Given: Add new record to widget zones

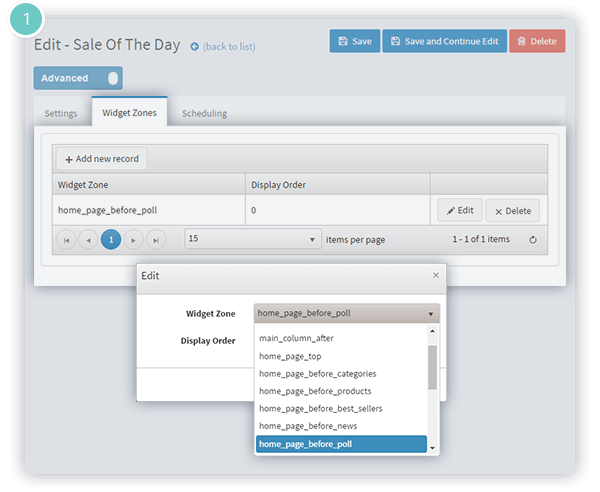Looking at the screenshot, I should (x=102, y=159).
